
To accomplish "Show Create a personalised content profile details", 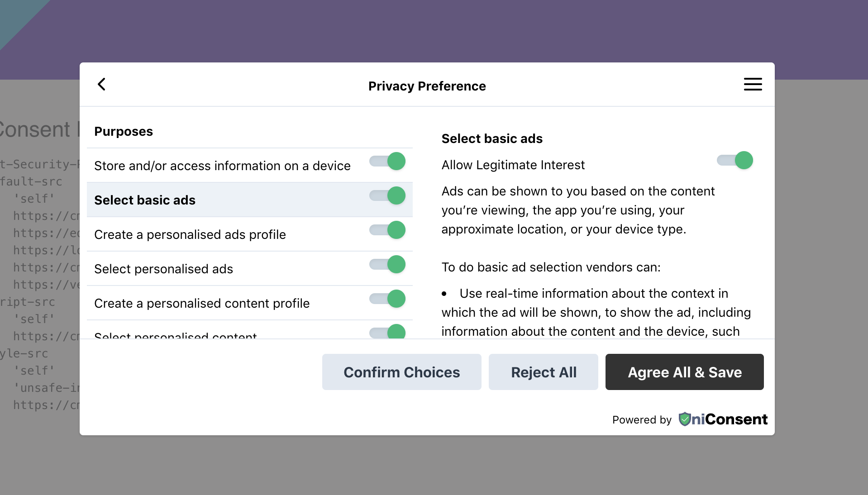I will click(202, 303).
